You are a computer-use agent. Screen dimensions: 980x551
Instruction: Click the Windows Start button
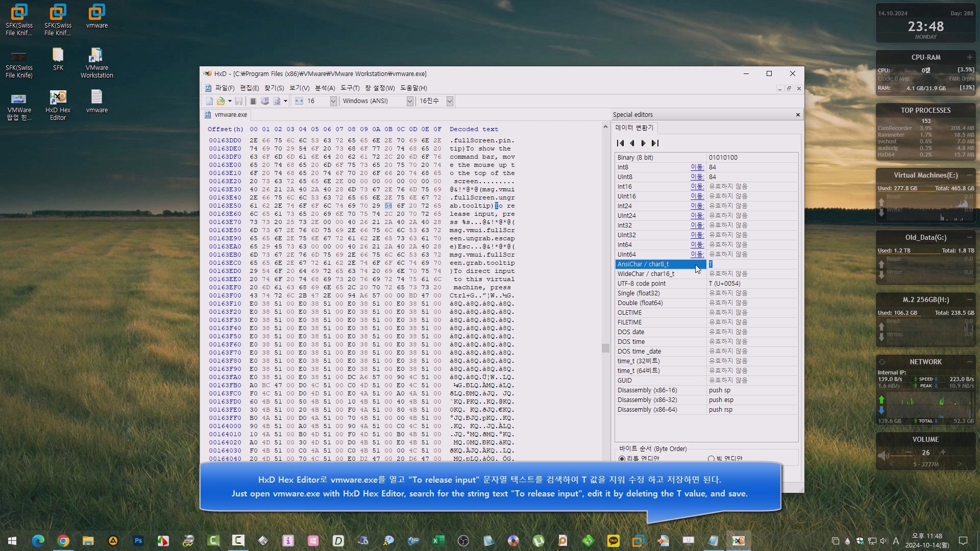tap(12, 541)
